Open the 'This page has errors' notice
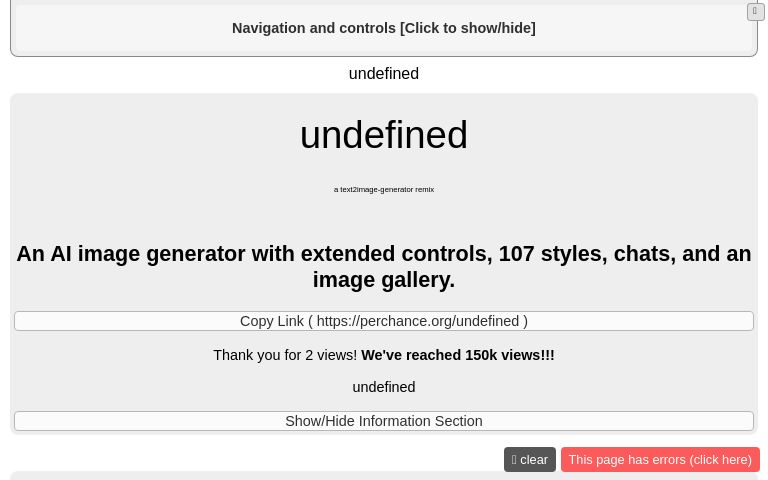768x480 pixels. pyautogui.click(x=659, y=460)
